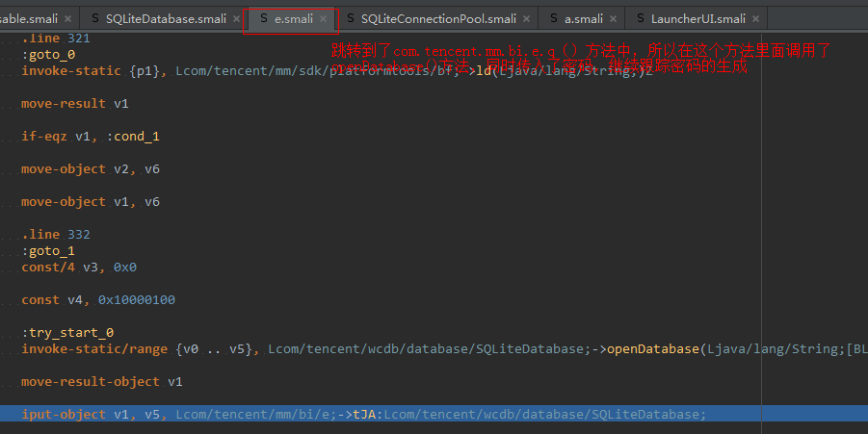Click the smali file icon on LauncherUI.smali tab
This screenshot has width=868, height=434.
pyautogui.click(x=640, y=18)
